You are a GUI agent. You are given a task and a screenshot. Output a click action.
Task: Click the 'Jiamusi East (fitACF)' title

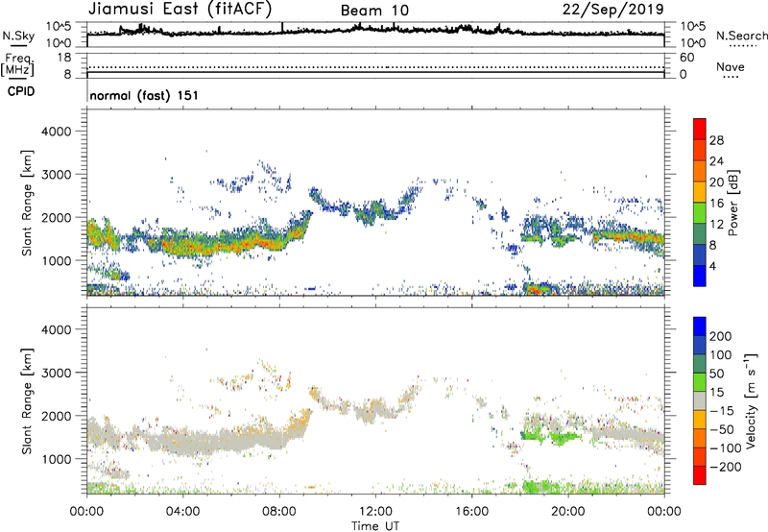[180, 10]
